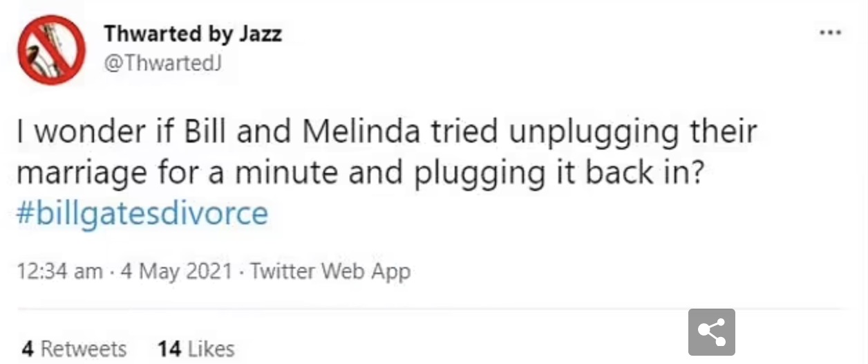Viewport: 868px width, 364px height.
Task: Click the retweet count number 4
Action: click(27, 348)
